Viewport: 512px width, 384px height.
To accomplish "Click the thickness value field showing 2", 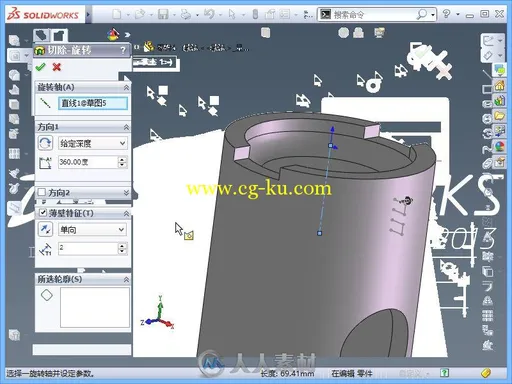I will 88,249.
